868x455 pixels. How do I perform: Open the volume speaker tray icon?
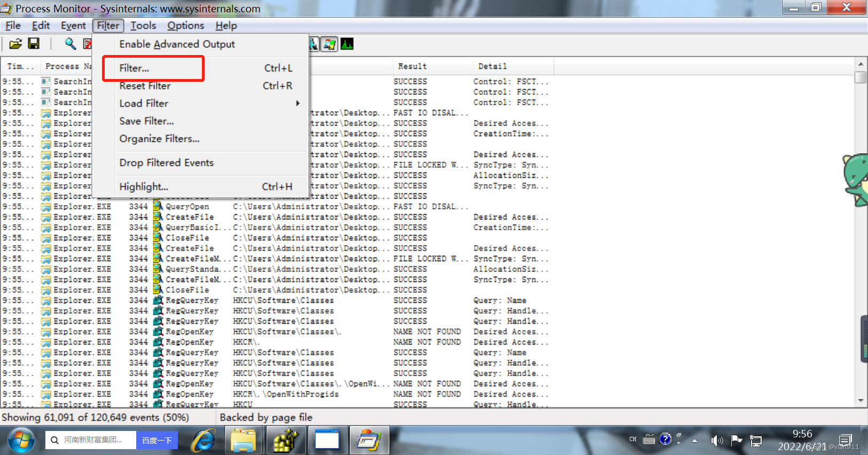716,441
